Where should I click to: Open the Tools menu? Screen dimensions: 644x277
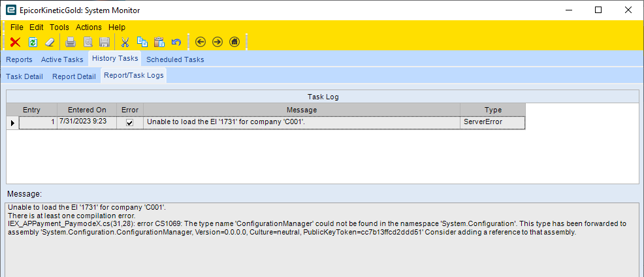coord(59,27)
